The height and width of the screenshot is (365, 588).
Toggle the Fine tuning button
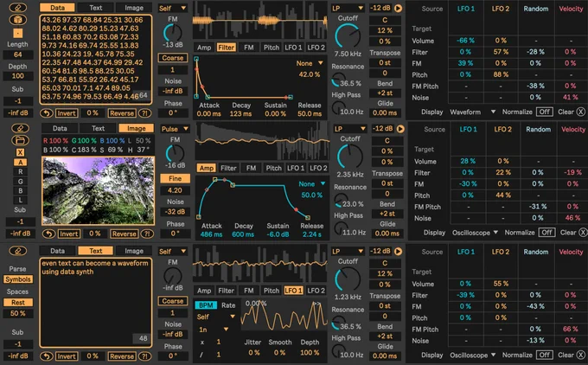[175, 178]
